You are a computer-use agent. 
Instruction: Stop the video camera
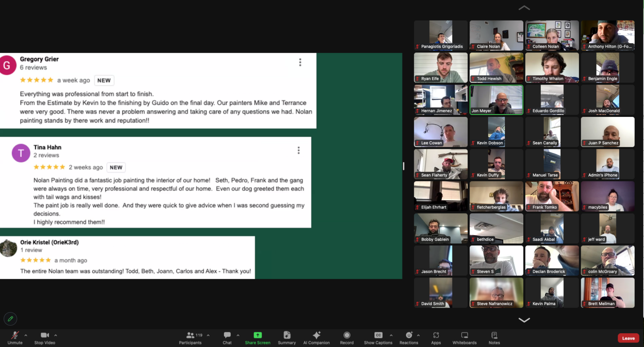pyautogui.click(x=45, y=338)
